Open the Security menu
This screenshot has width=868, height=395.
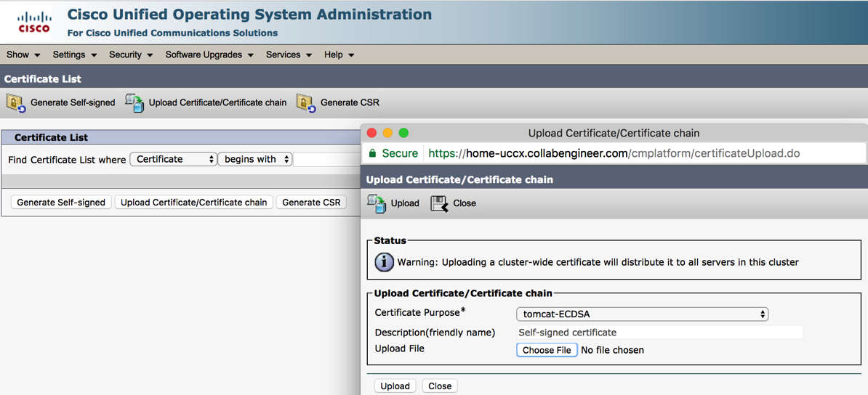tap(131, 54)
